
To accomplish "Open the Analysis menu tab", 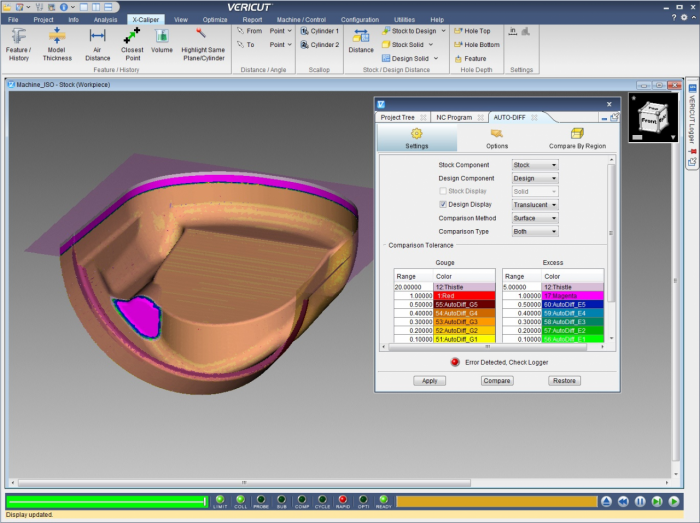I will 105,19.
